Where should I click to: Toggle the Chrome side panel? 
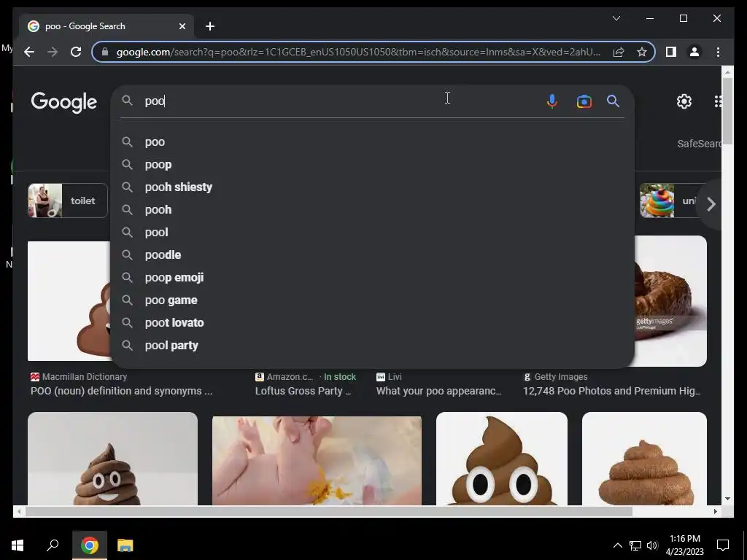(671, 52)
